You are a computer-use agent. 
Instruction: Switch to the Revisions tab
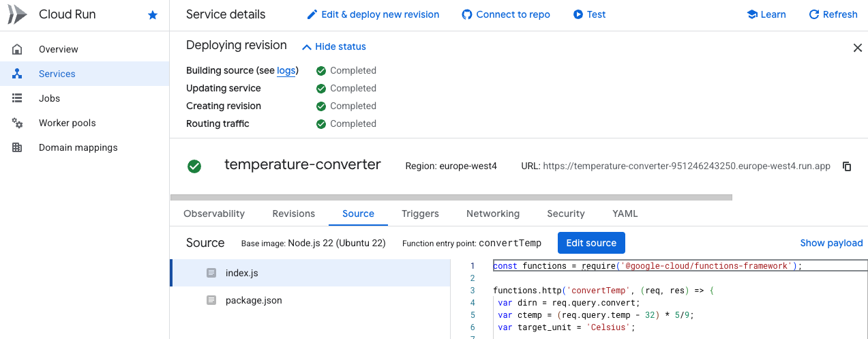coord(293,213)
